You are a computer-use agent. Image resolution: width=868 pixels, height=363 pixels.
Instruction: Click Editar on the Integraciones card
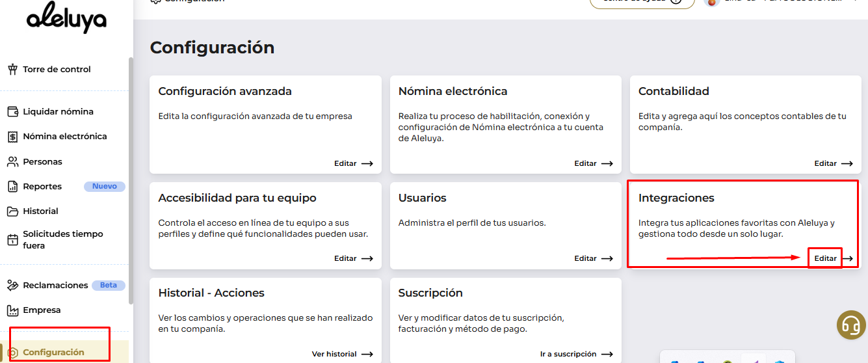tap(825, 258)
